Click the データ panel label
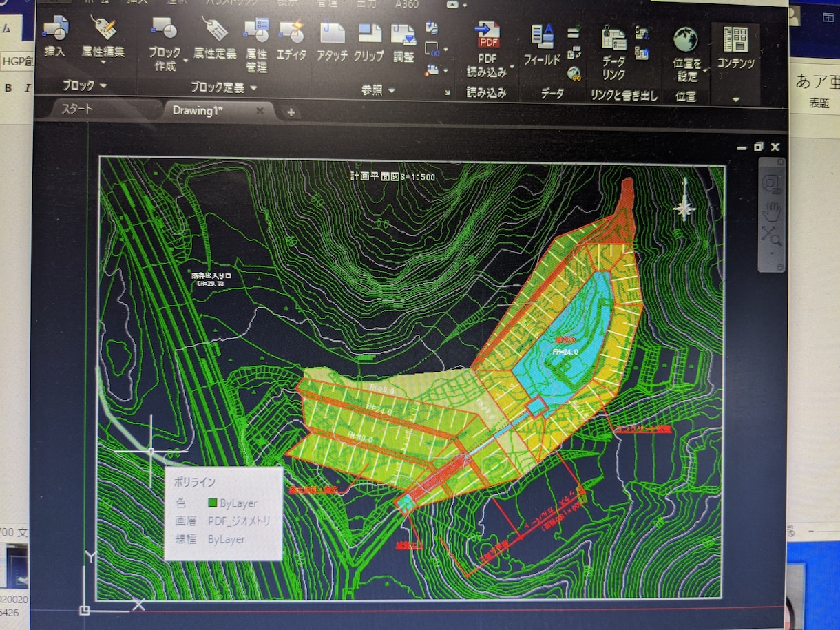 [x=552, y=93]
